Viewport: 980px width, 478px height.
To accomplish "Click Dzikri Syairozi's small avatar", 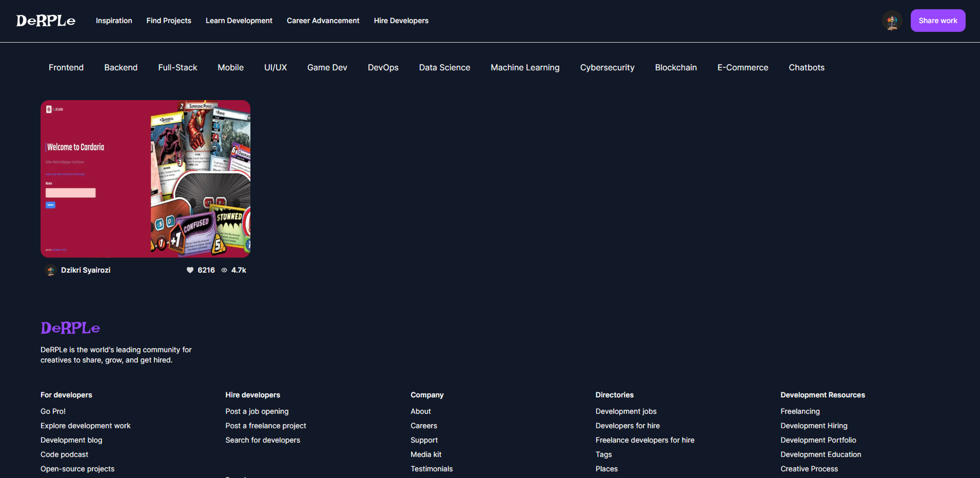I will [x=51, y=270].
